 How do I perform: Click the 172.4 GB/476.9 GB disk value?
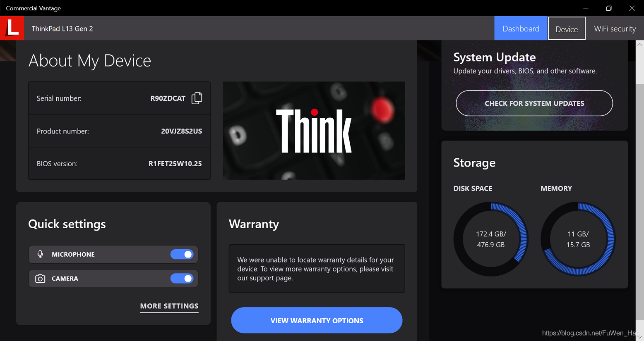click(491, 239)
